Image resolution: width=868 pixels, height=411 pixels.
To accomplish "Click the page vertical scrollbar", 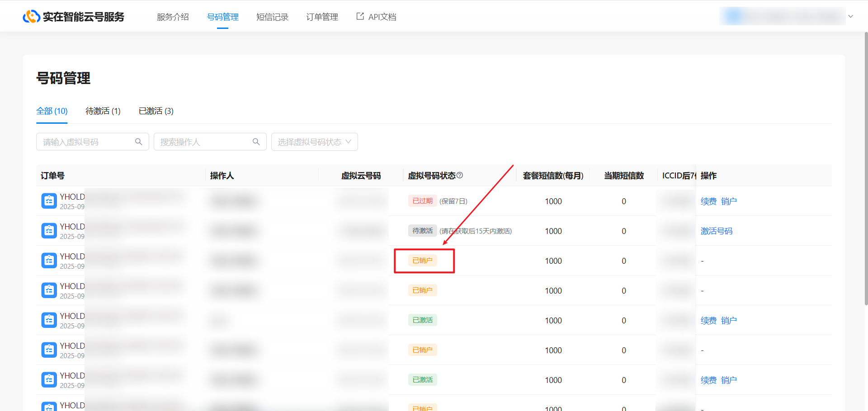I will (865, 167).
